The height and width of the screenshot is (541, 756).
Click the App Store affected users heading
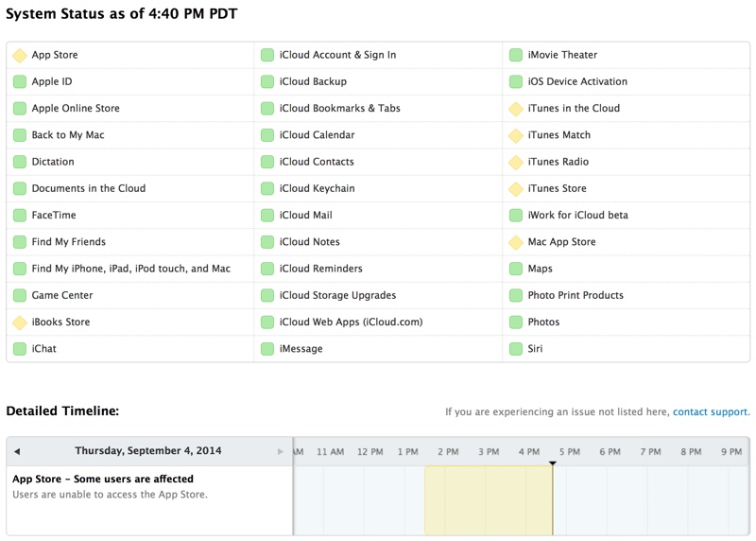[103, 479]
